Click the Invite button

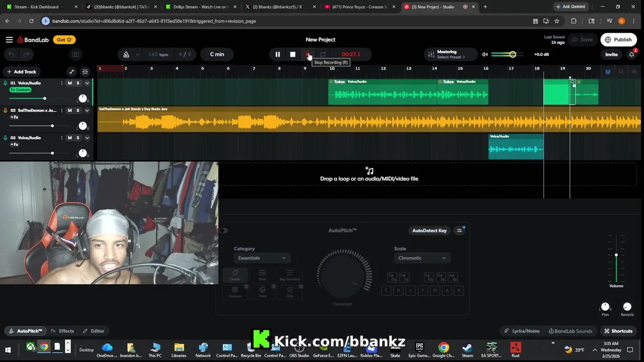(x=611, y=54)
